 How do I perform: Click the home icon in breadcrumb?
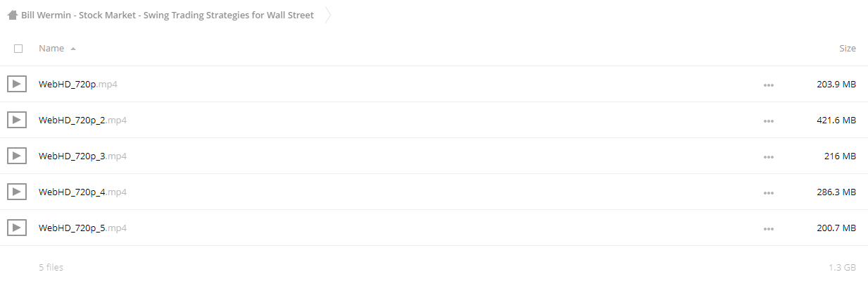(13, 16)
